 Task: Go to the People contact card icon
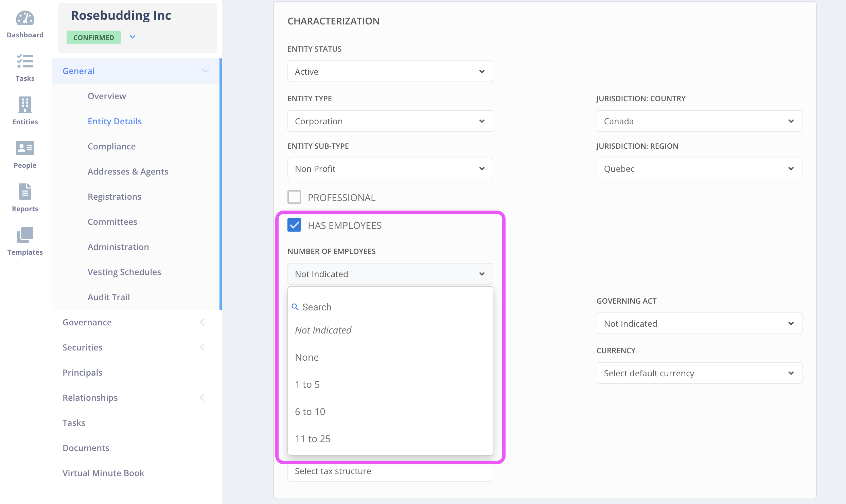point(25,148)
